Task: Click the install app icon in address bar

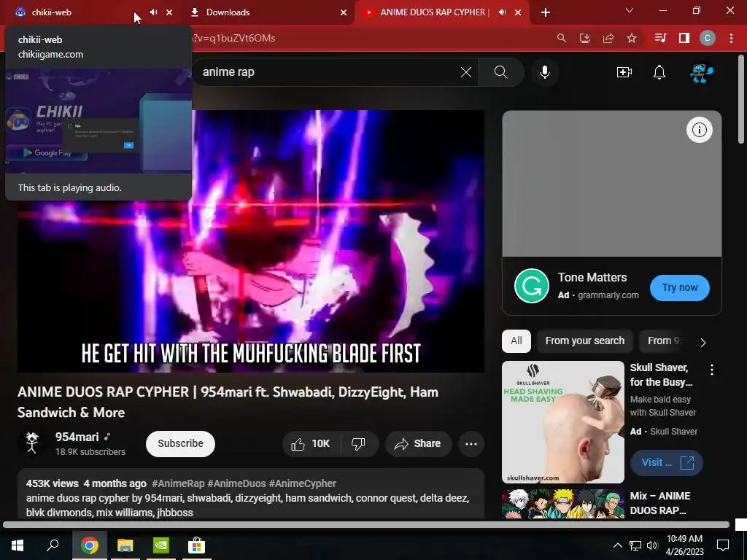Action: coord(585,38)
